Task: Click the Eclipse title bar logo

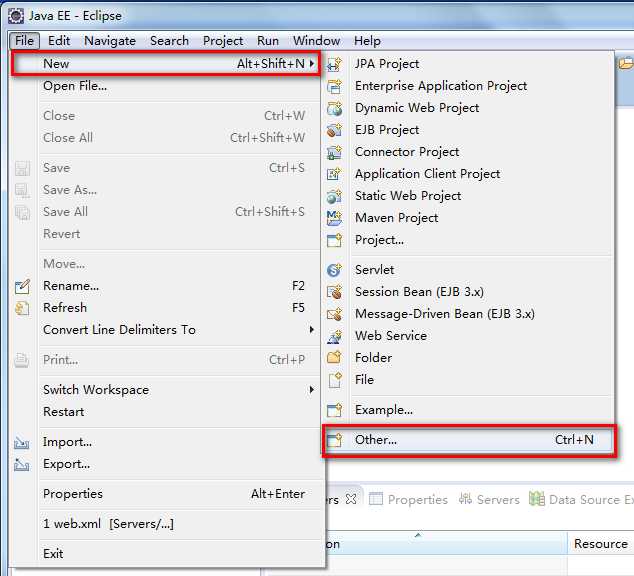Action: coord(16,16)
